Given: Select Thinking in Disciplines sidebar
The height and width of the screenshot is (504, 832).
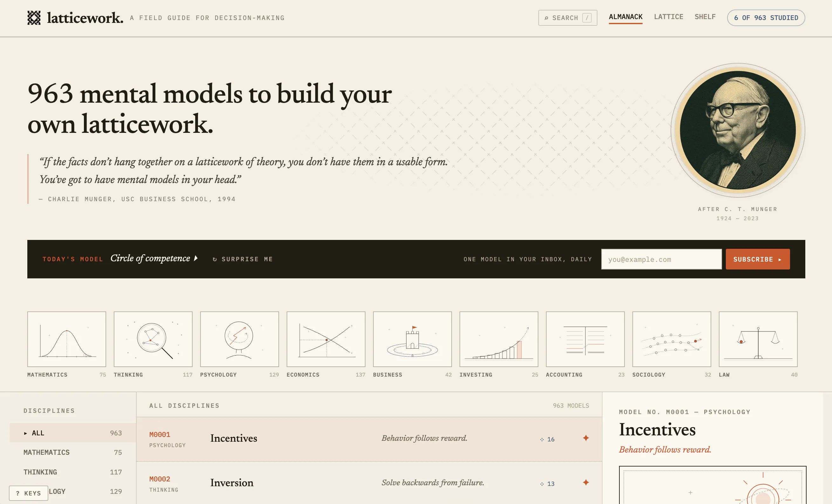Looking at the screenshot, I should [x=72, y=472].
